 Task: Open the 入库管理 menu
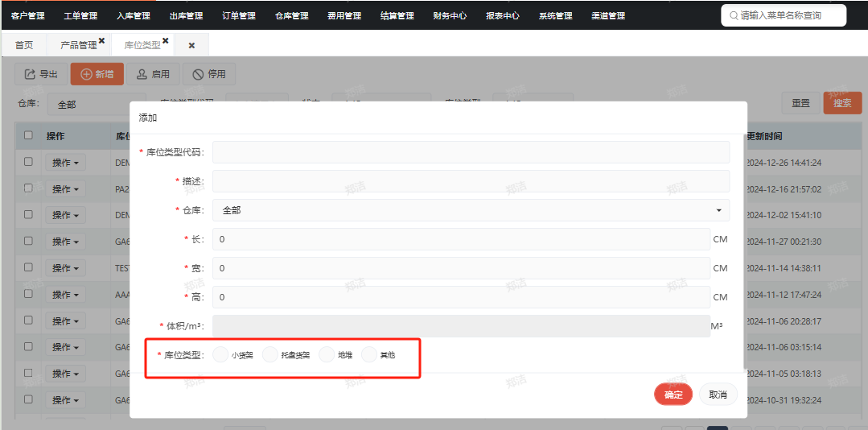134,16
